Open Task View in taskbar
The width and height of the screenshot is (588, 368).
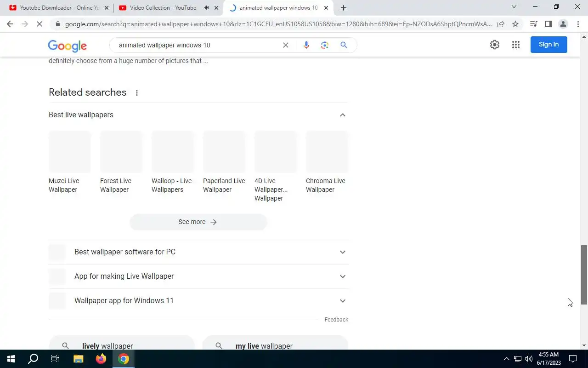[55, 359]
